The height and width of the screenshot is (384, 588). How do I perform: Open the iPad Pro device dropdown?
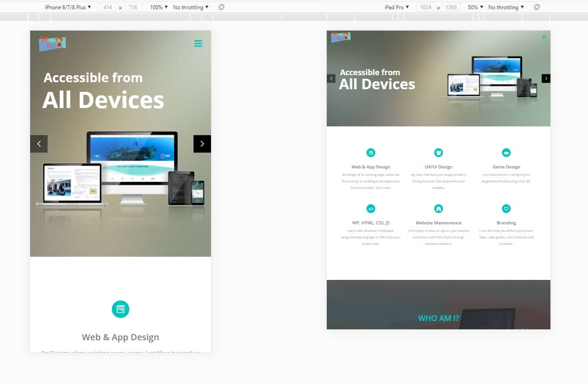pyautogui.click(x=397, y=7)
